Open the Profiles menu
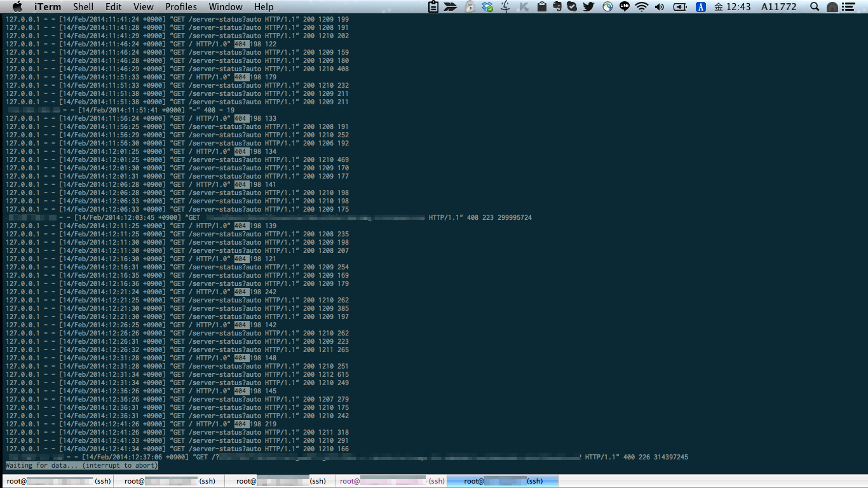868x488 pixels. pos(181,7)
